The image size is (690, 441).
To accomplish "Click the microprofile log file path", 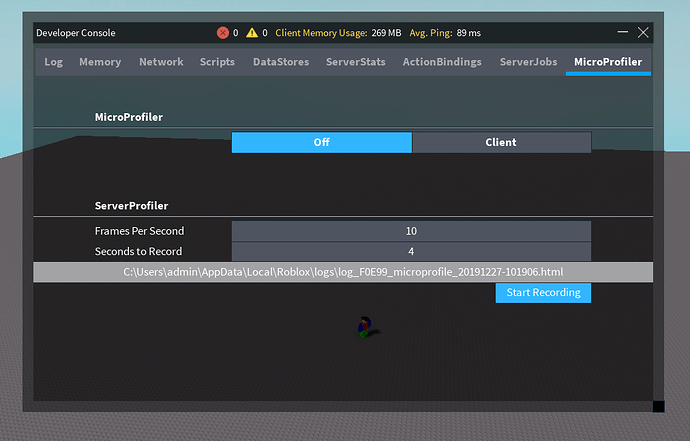I will (343, 272).
